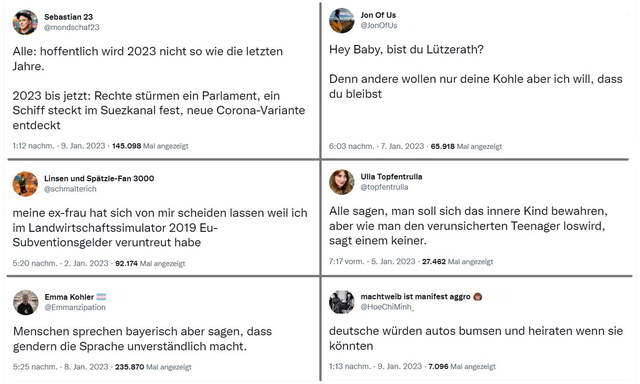
Task: Open Linsen und Spätzle-Fan 3000 avatar
Action: coord(25,184)
